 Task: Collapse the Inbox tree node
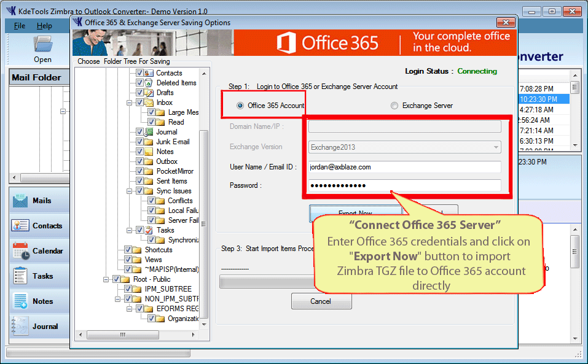click(130, 103)
